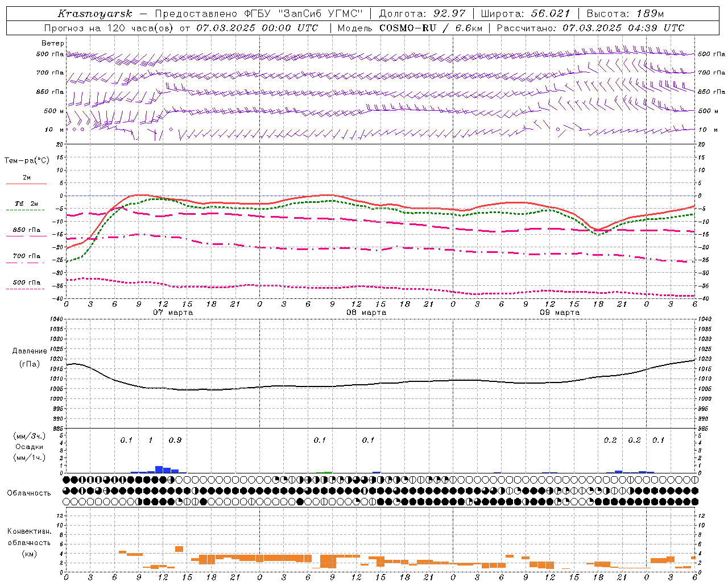Click the "850 гПа" temperature legend entry

(x=27, y=230)
